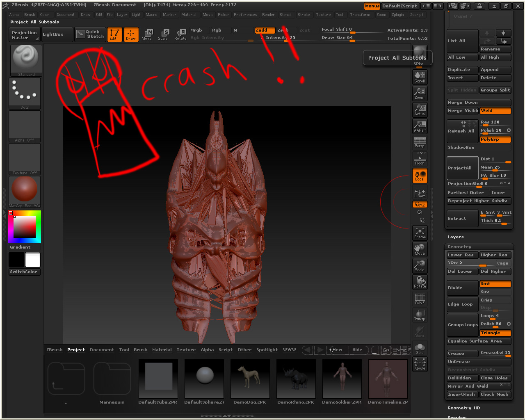Image resolution: width=525 pixels, height=420 pixels.
Task: Enable PolyF polyframe display
Action: pos(420,299)
